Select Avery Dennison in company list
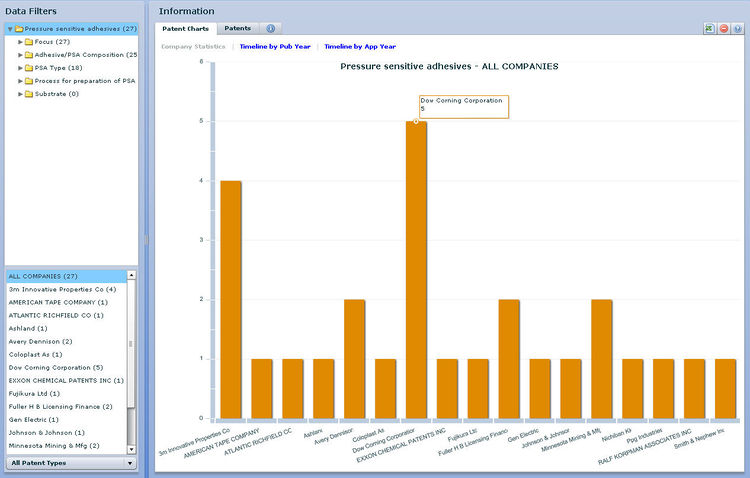 (x=39, y=341)
